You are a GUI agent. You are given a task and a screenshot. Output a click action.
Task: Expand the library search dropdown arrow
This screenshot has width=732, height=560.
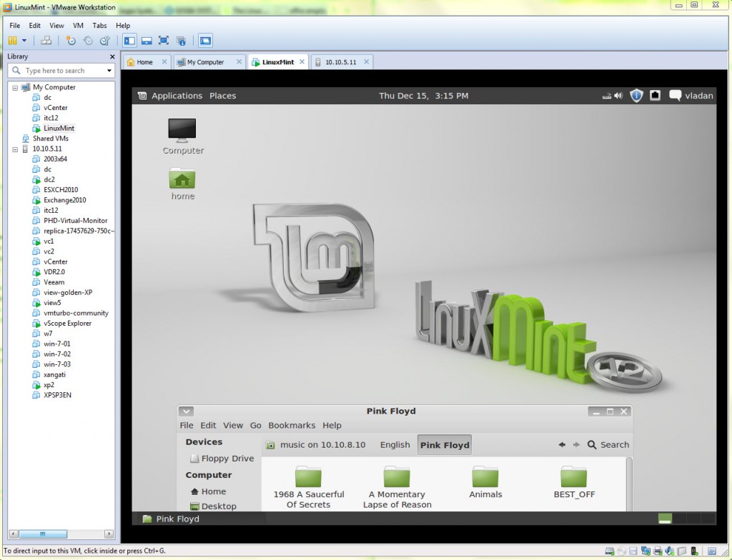(109, 71)
